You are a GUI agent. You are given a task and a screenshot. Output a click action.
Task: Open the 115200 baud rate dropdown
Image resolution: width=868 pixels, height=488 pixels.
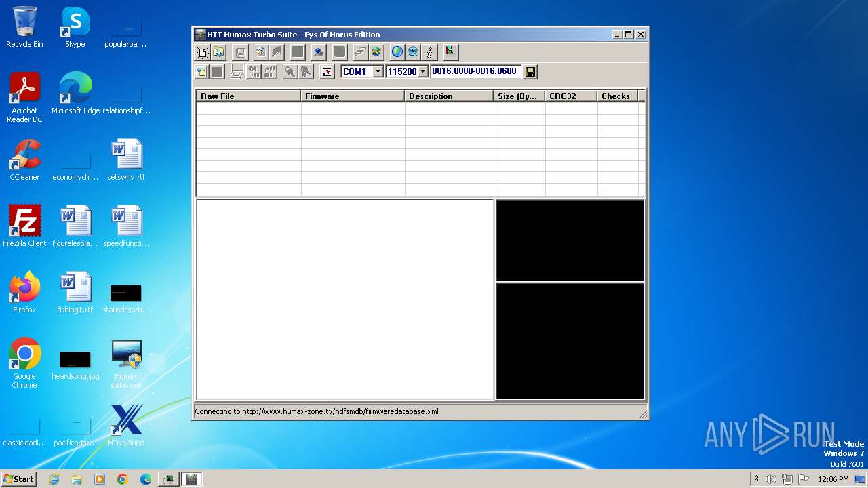[x=423, y=71]
